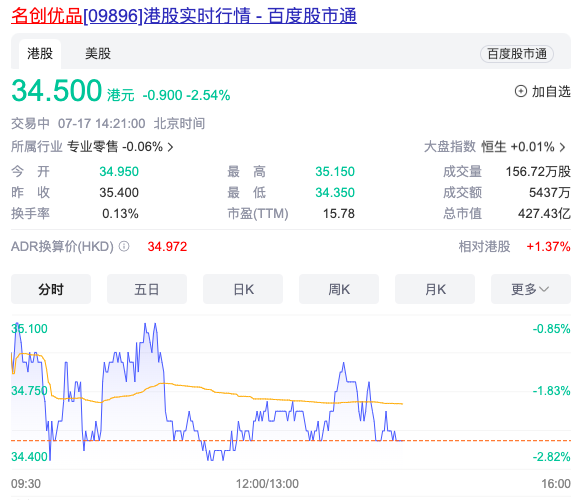Image resolution: width=582 pixels, height=500 pixels.
Task: Click the 35.100 price axis label
Action: [29, 329]
